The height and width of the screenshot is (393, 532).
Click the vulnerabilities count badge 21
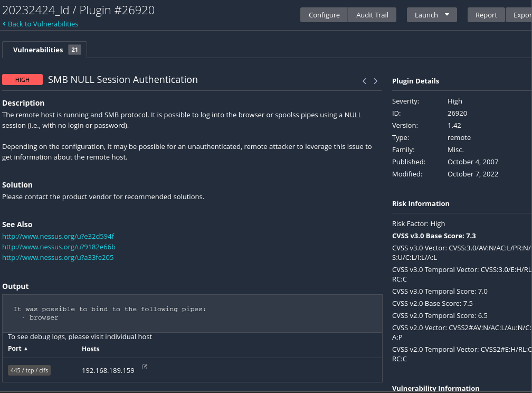(74, 50)
